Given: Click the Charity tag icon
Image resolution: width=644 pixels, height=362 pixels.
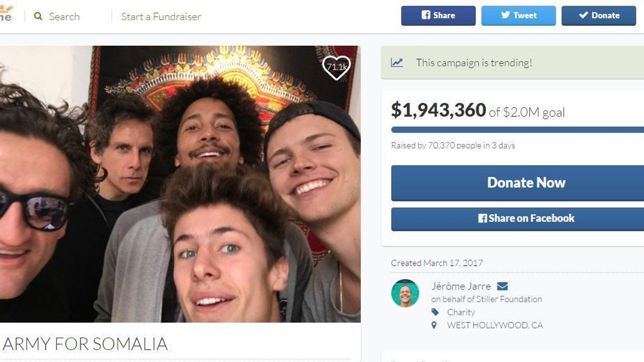Looking at the screenshot, I should click(x=435, y=312).
